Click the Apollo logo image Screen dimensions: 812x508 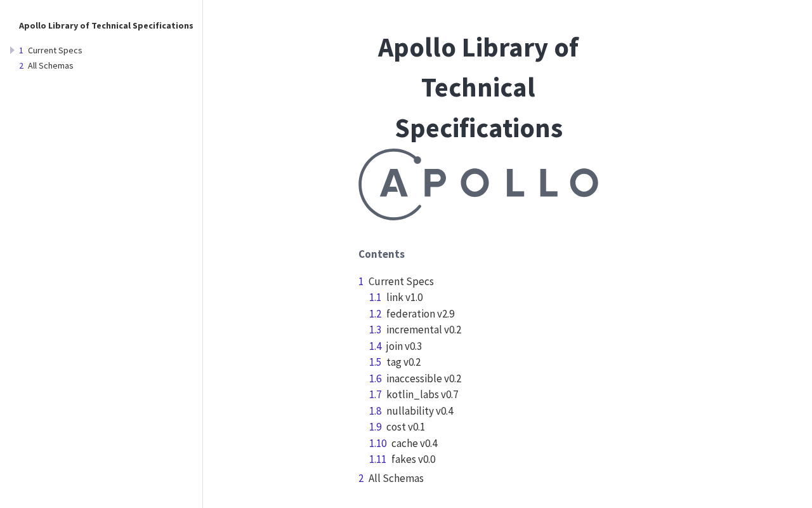click(x=478, y=184)
